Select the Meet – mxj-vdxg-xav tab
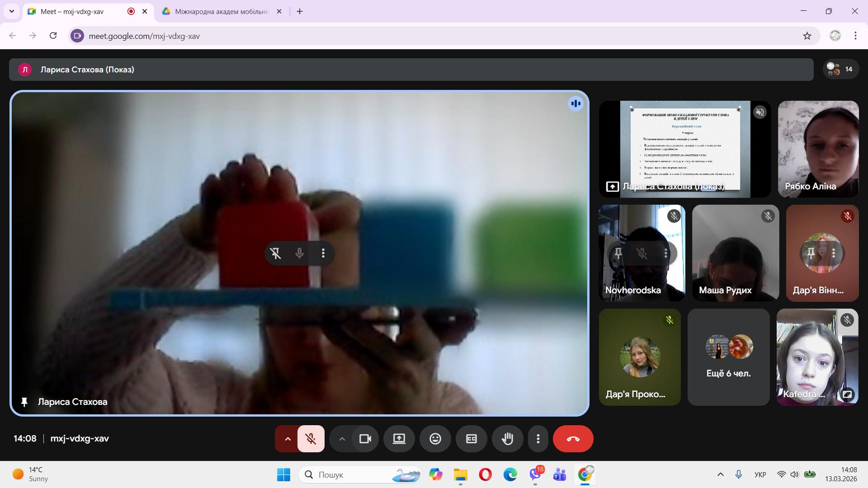Viewport: 868px width, 488px height. click(72, 11)
